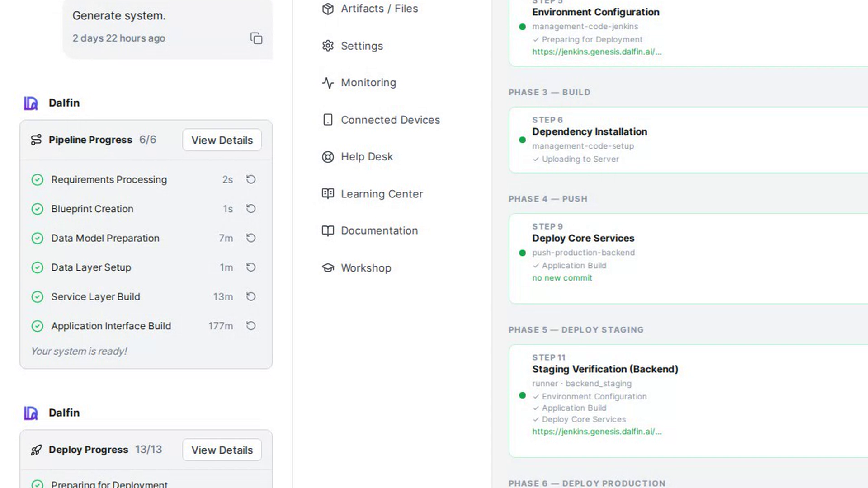Open Jenkins link under Environment Configuration
The height and width of the screenshot is (488, 868).
597,52
